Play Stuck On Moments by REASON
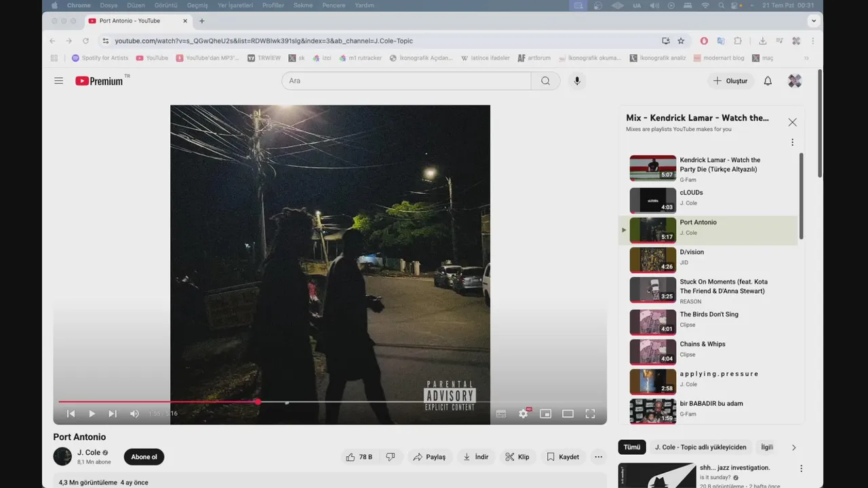Screen dimensions: 868x488 click(x=709, y=290)
